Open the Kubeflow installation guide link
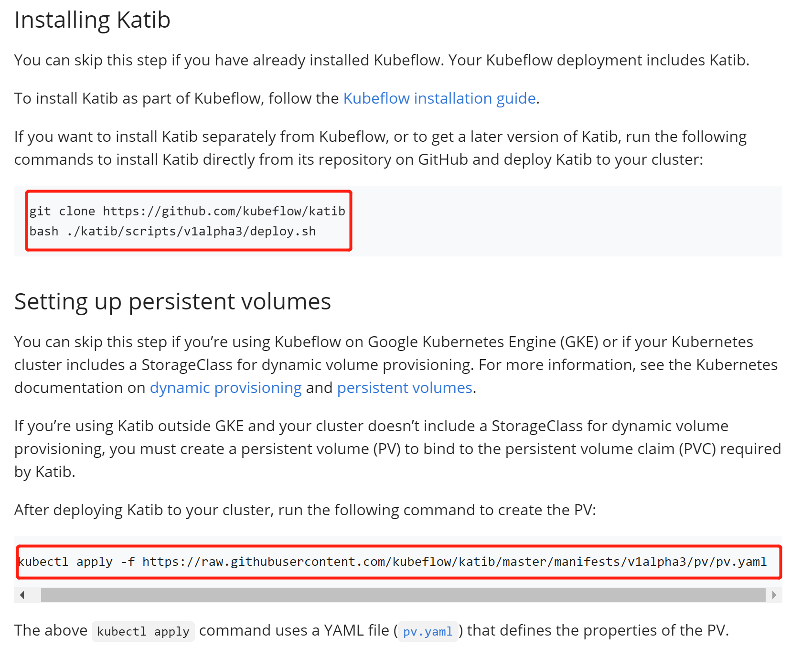Viewport: 812px width, 648px height. 439,98
